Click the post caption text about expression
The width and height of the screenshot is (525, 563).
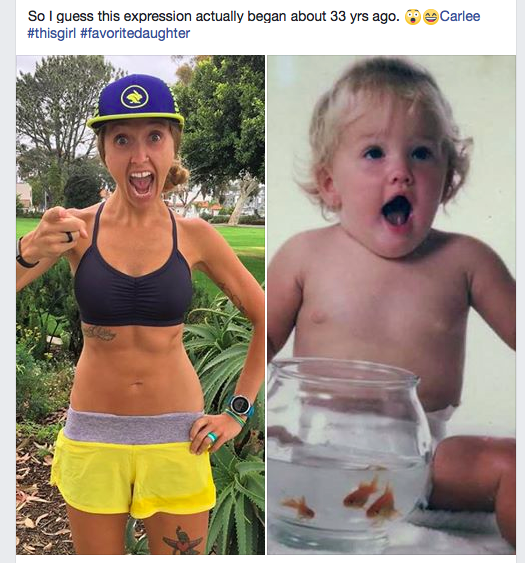click(213, 16)
